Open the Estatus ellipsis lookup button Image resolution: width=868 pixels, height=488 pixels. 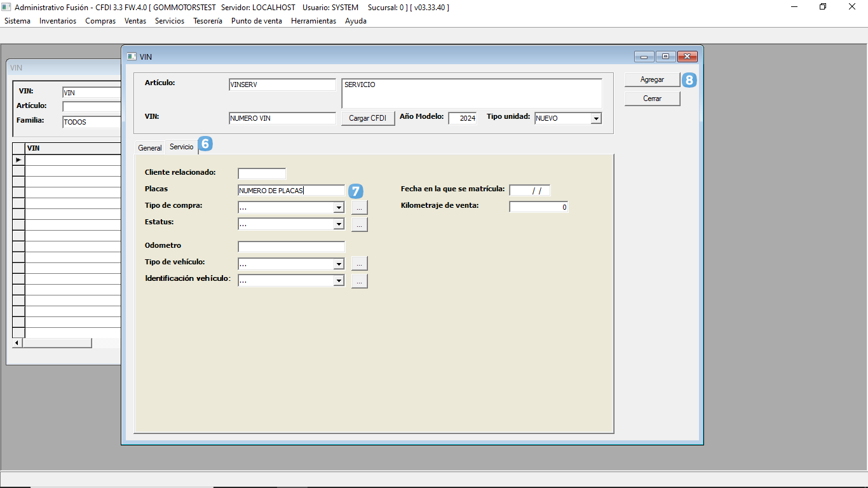(359, 224)
